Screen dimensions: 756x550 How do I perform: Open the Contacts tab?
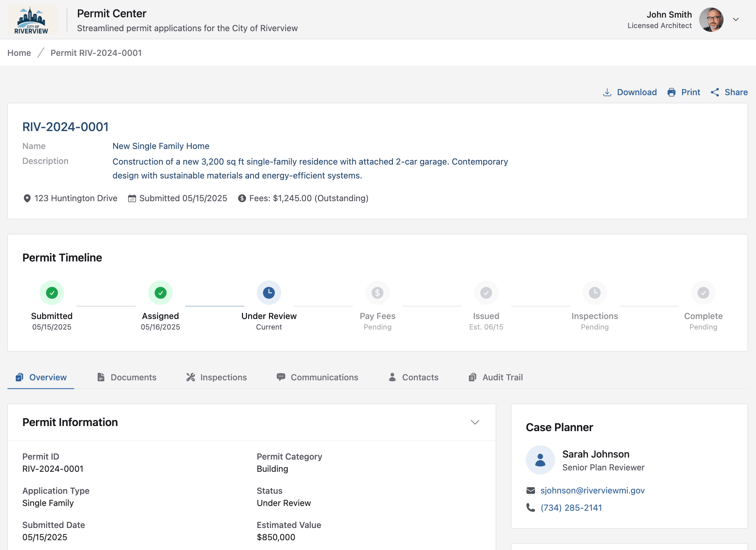pyautogui.click(x=413, y=377)
